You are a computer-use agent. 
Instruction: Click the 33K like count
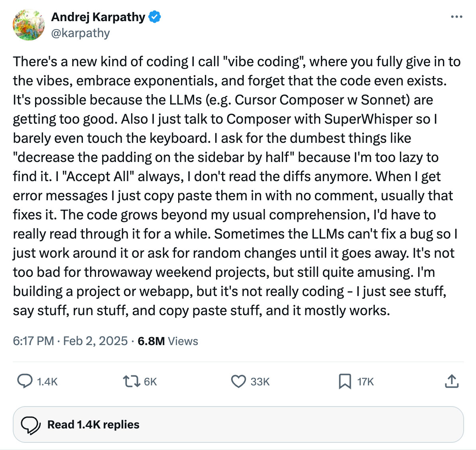coord(260,382)
